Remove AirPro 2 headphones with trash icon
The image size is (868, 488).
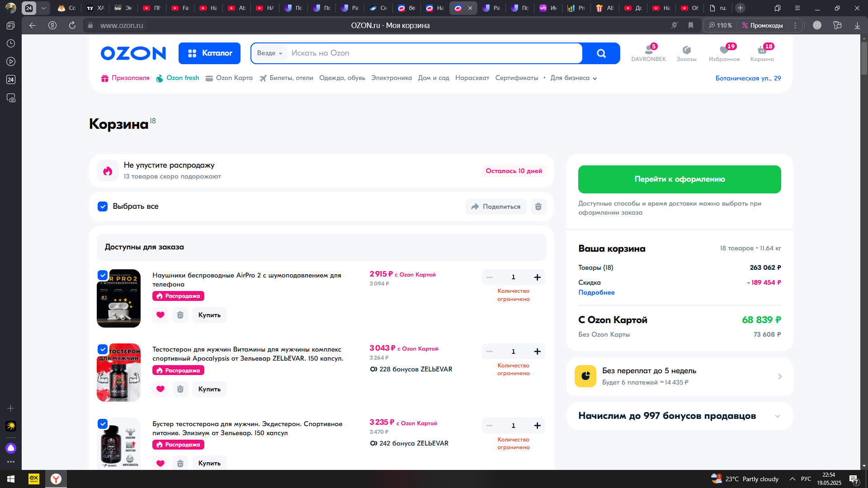pyautogui.click(x=180, y=315)
